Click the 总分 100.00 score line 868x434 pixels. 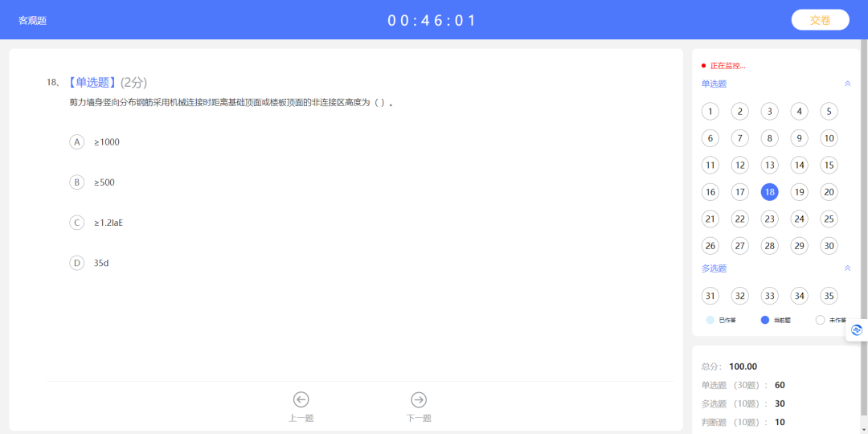point(729,366)
